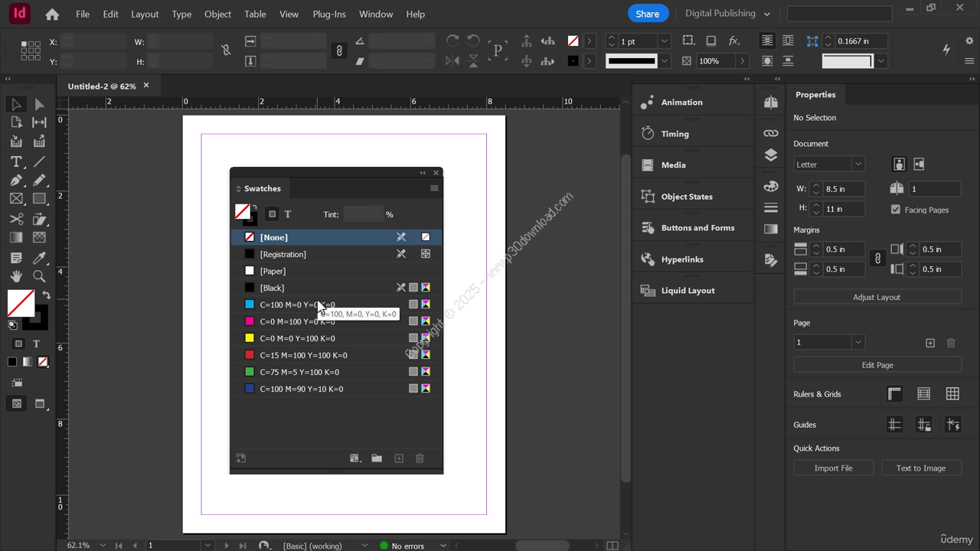Click the Swatches panel menu icon

coord(434,188)
